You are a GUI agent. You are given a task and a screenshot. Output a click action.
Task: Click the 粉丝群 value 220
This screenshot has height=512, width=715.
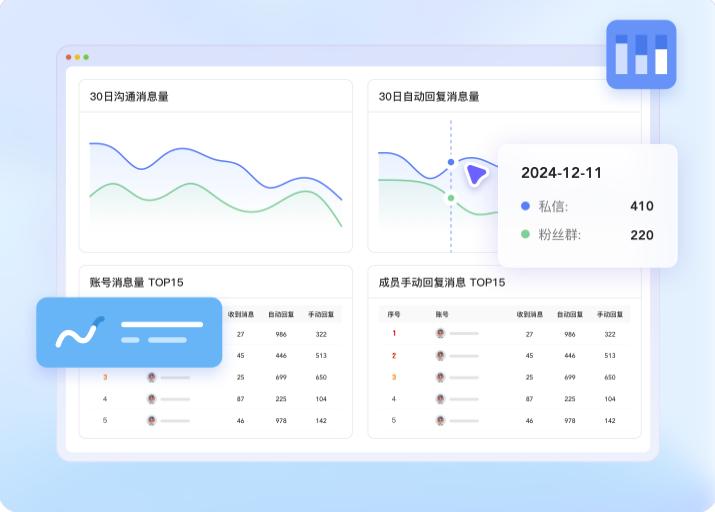(x=642, y=235)
